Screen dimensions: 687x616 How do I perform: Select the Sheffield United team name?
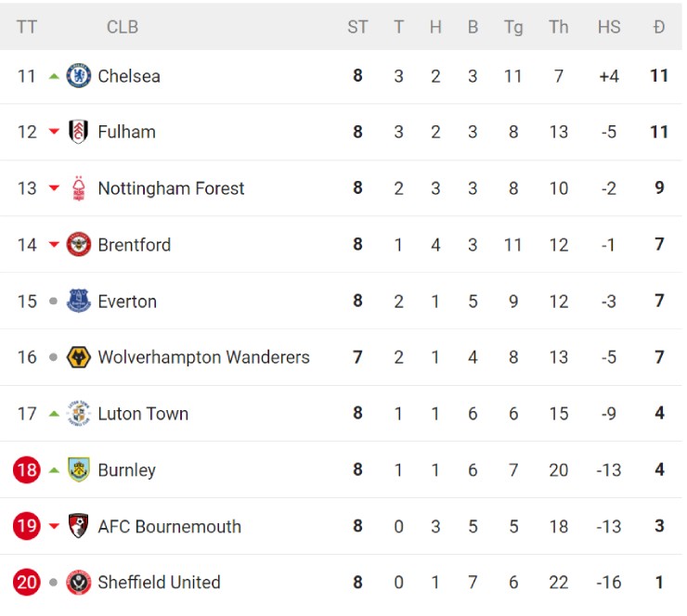point(159,583)
